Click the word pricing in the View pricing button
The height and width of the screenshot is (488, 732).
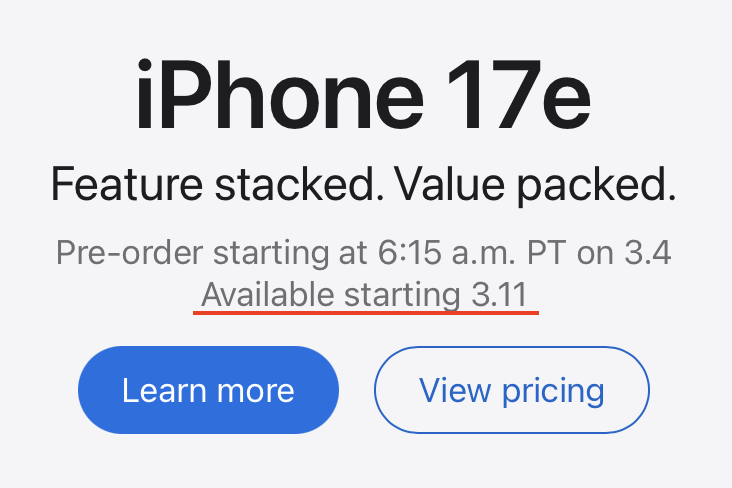[x=551, y=390]
